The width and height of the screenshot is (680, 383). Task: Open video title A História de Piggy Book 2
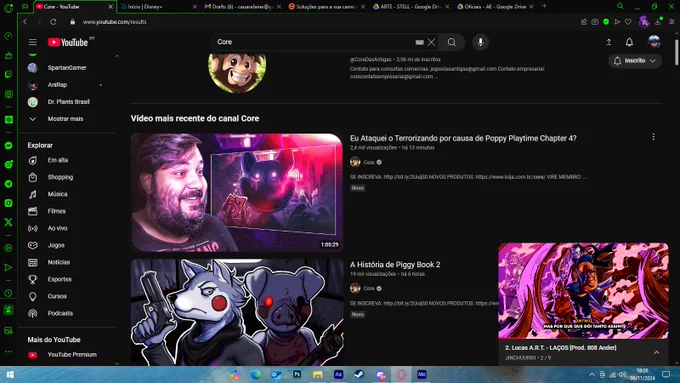pyautogui.click(x=395, y=264)
